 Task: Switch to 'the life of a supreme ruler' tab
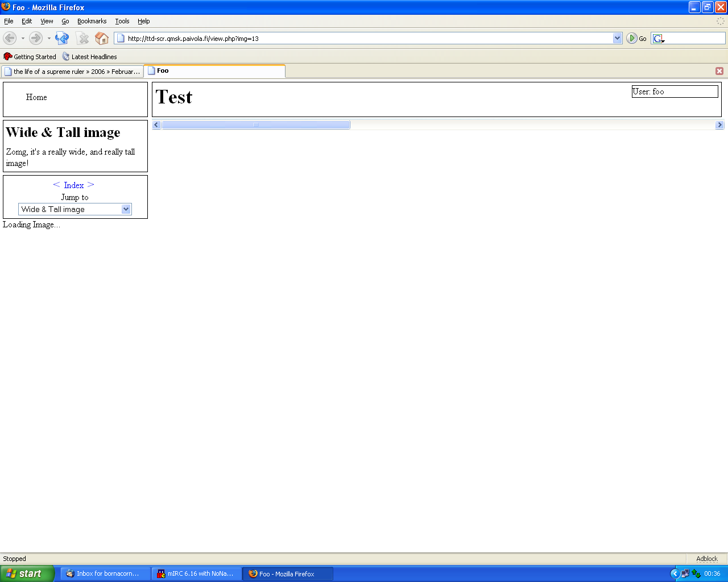click(72, 72)
